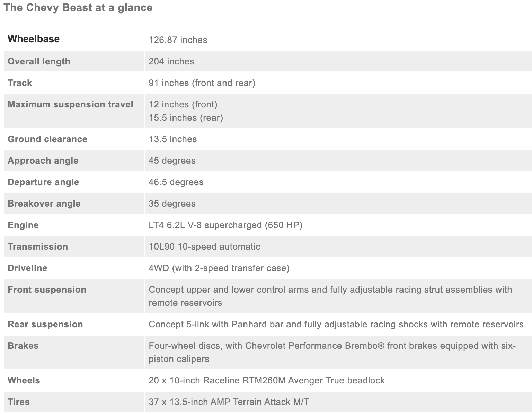Select the Departure angle label

(43, 182)
